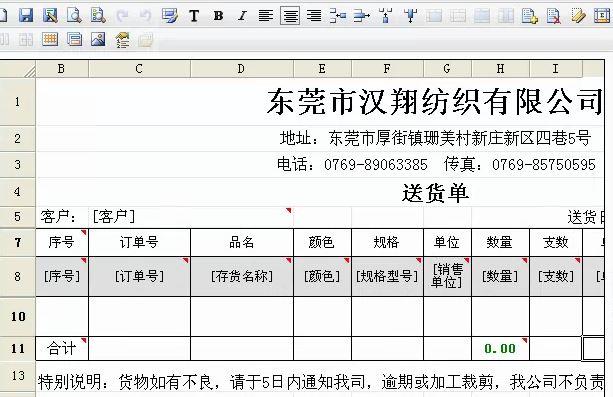Toggle bold formatting

point(218,16)
